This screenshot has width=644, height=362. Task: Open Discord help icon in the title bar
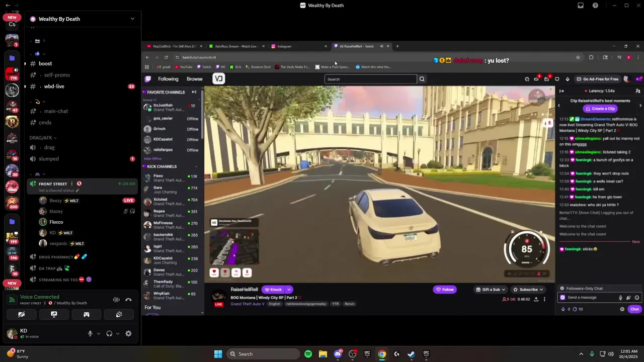[595, 6]
